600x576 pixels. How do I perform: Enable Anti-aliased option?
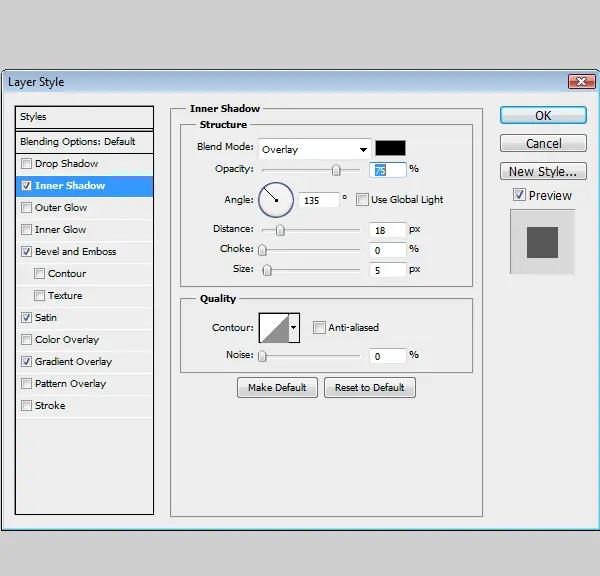[x=319, y=328]
